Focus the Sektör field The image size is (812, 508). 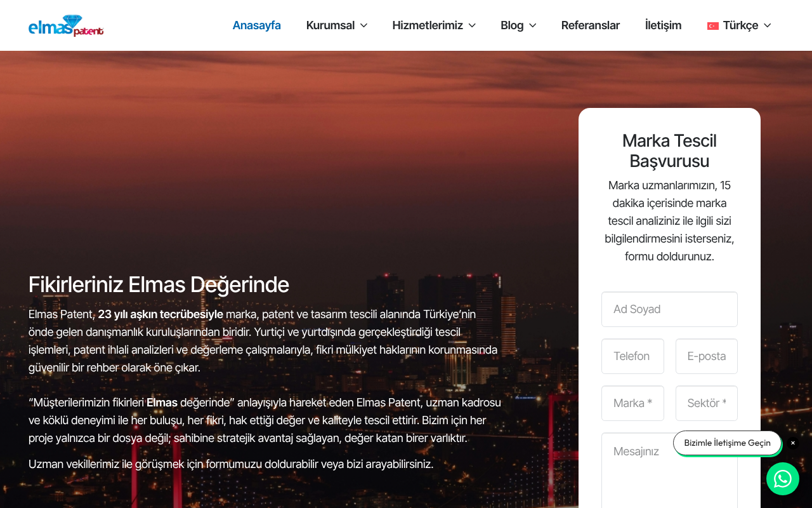[x=707, y=403]
